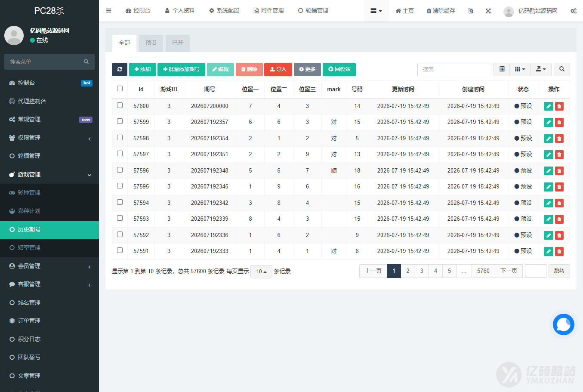The height and width of the screenshot is (392, 583).
Task: Check the checkbox for row 57597
Action: pos(120,154)
